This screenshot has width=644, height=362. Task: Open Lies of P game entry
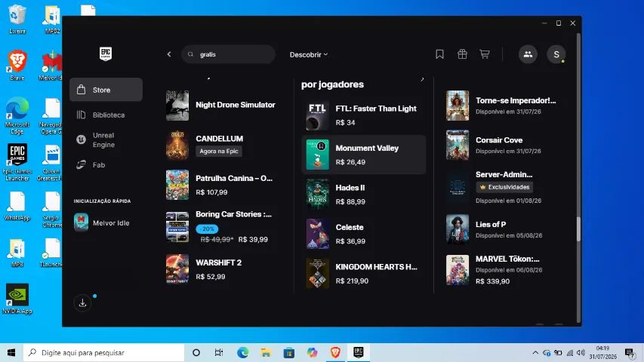coord(505,229)
